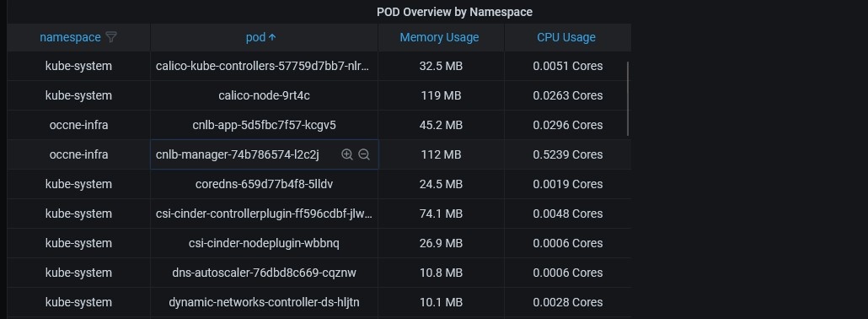Click the 0.0296 Cores CPU value
Image resolution: width=868 pixels, height=319 pixels.
coord(567,125)
